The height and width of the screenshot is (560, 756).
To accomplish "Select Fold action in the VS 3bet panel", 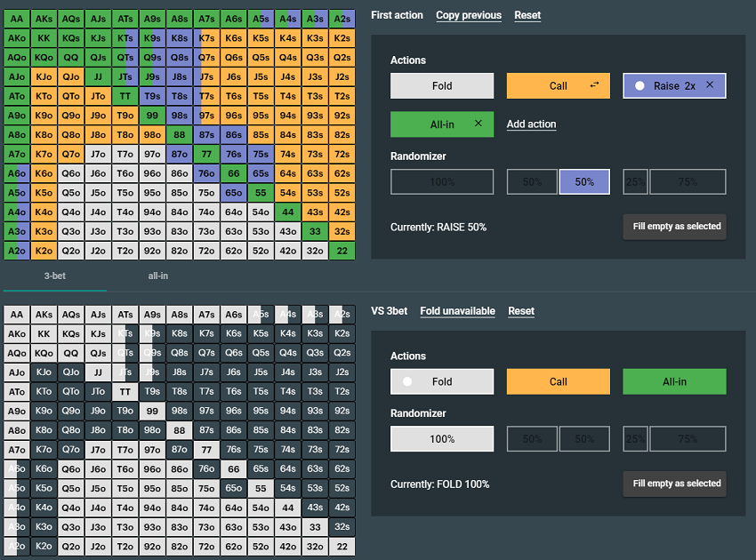I will (x=442, y=381).
